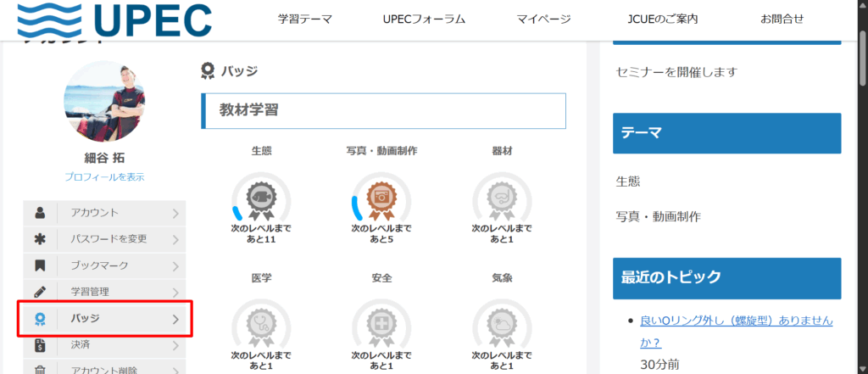Expand the ブックマーク chevron arrow
This screenshot has height=374, width=868.
(175, 265)
